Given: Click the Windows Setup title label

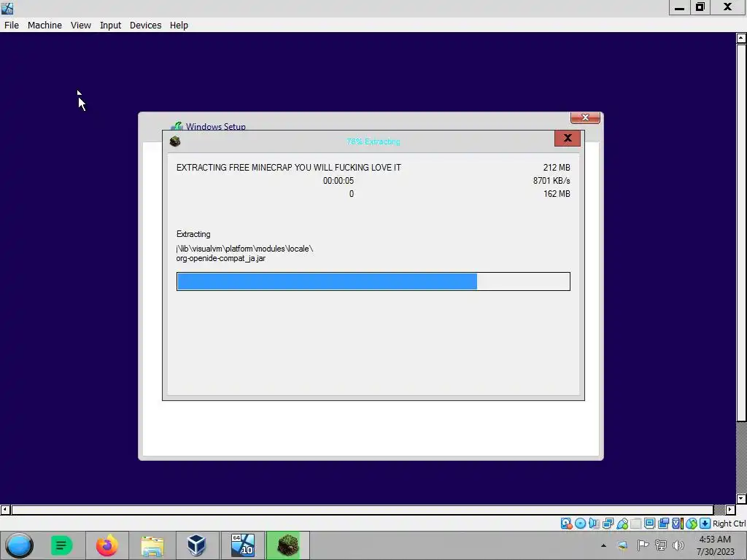Looking at the screenshot, I should (x=215, y=126).
